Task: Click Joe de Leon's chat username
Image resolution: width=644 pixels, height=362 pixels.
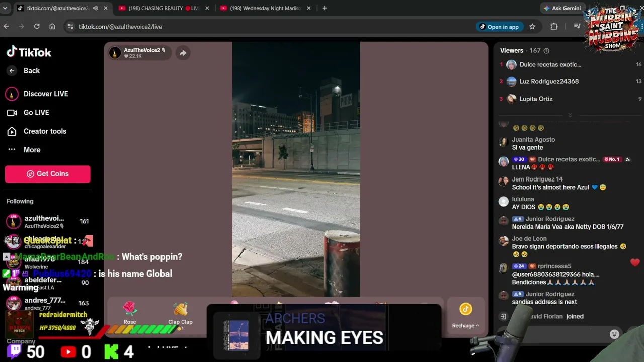Action: (529, 239)
